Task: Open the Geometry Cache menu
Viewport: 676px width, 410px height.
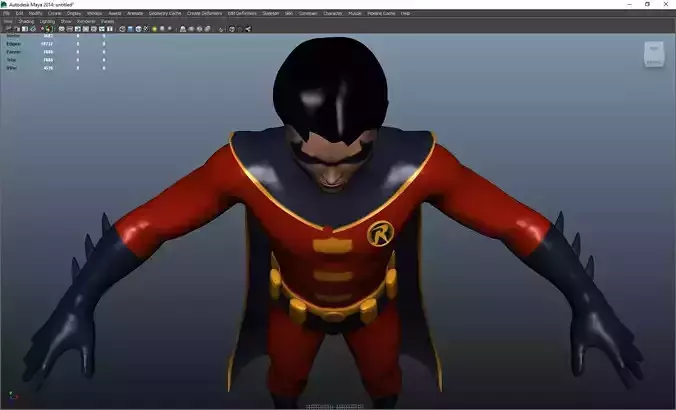Action: point(165,13)
